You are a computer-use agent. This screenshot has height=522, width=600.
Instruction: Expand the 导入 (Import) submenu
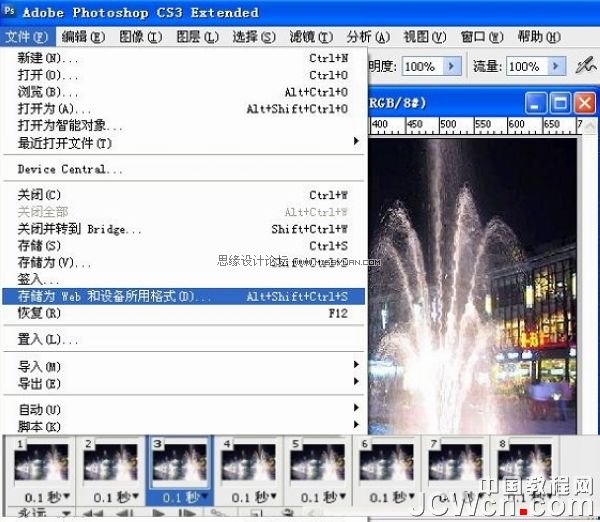click(356, 366)
